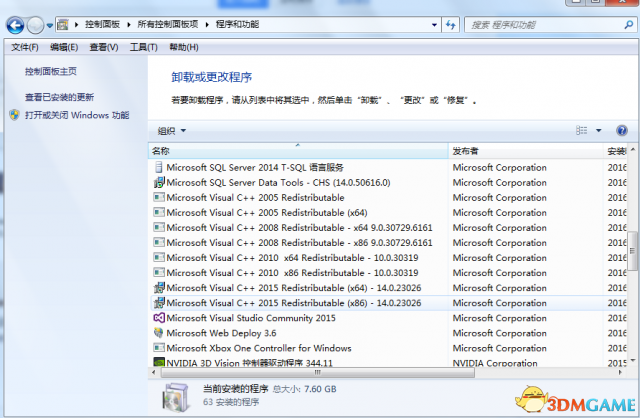This screenshot has height=418, width=640.
Task: Open the 文件(F) menu
Action: [24, 47]
